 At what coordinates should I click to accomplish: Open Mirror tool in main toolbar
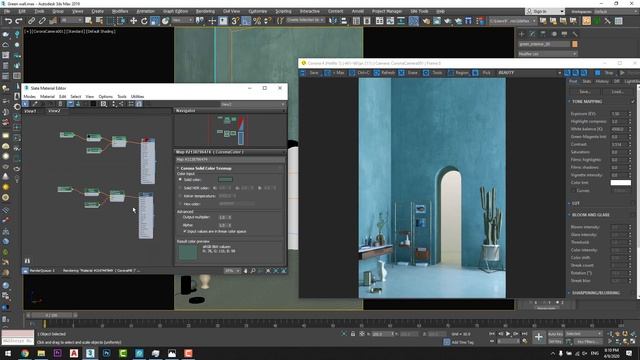(x=333, y=20)
